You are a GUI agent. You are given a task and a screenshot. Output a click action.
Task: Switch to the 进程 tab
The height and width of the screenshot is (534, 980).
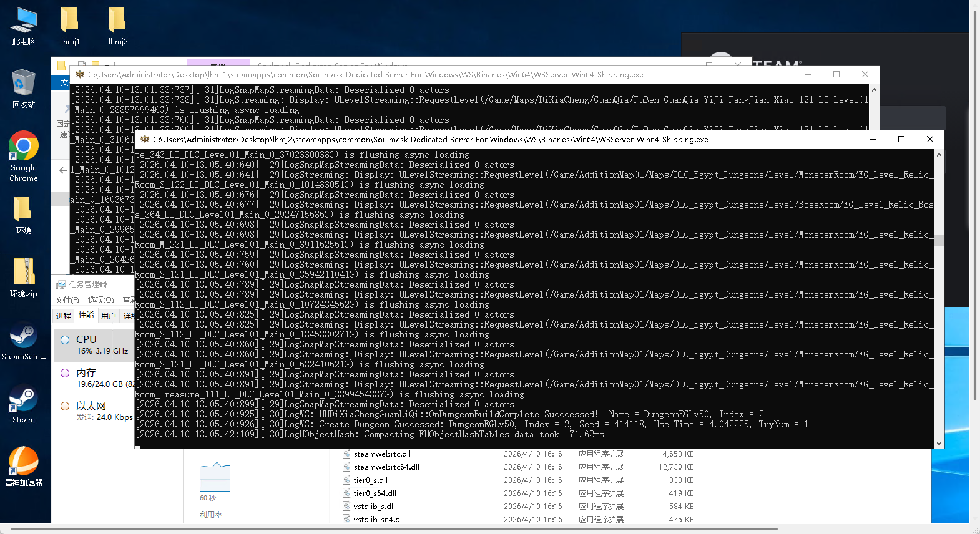pyautogui.click(x=64, y=316)
